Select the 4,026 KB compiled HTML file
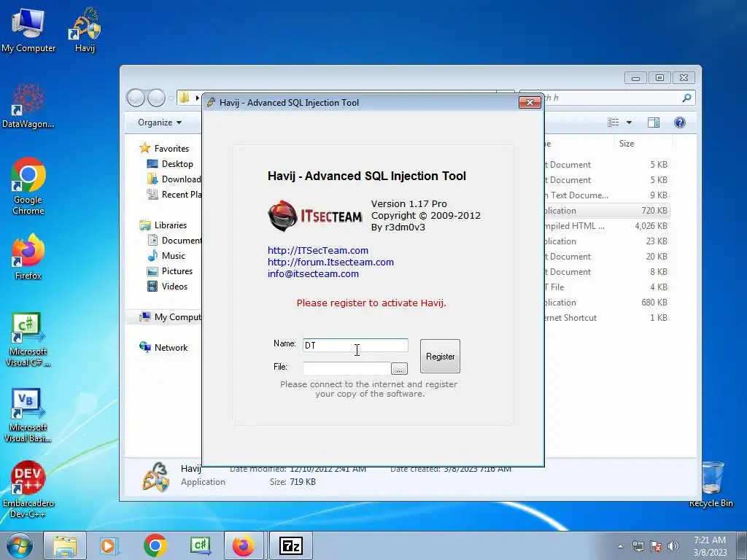Screen dimensions: 747x560 tap(607, 226)
